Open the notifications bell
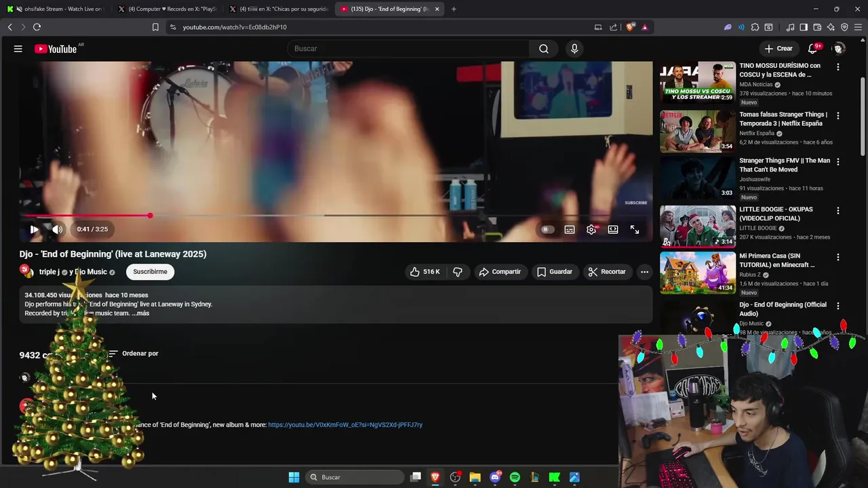The height and width of the screenshot is (488, 868). coord(813,49)
